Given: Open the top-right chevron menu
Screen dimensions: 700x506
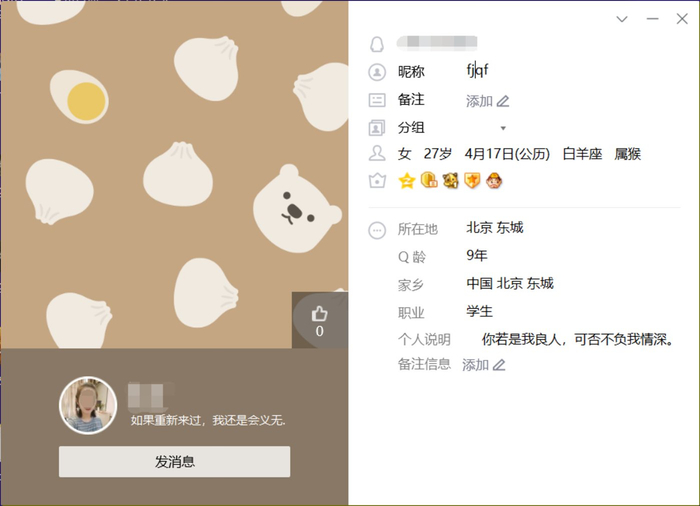Looking at the screenshot, I should 622,19.
